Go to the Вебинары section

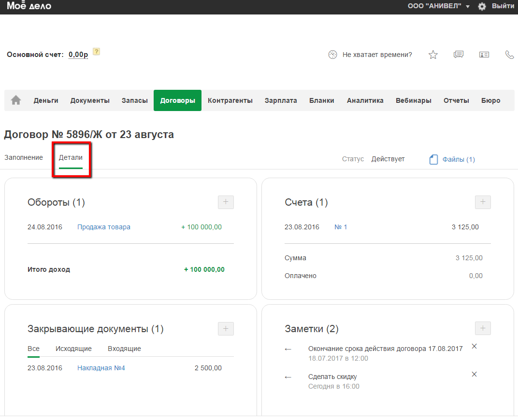(414, 100)
